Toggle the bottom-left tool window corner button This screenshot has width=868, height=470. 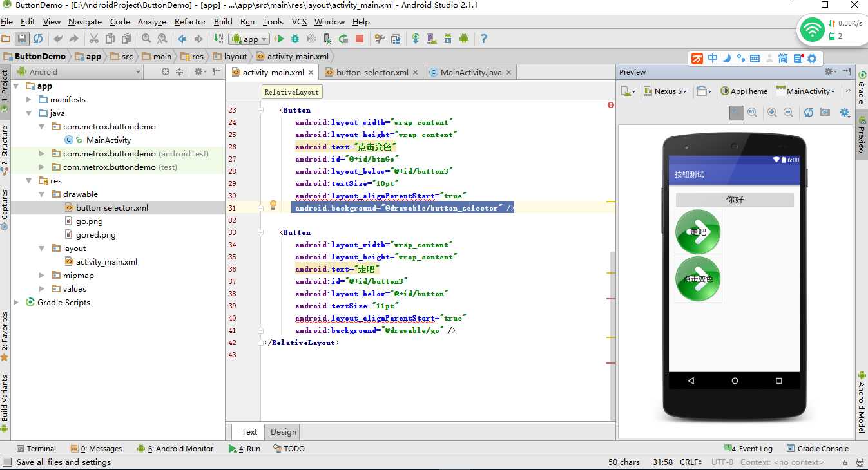(x=6, y=462)
